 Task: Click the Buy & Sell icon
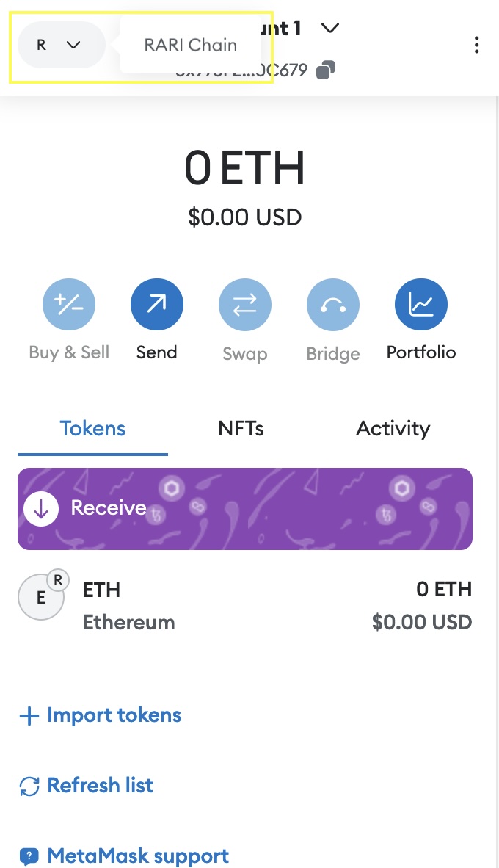pos(69,304)
